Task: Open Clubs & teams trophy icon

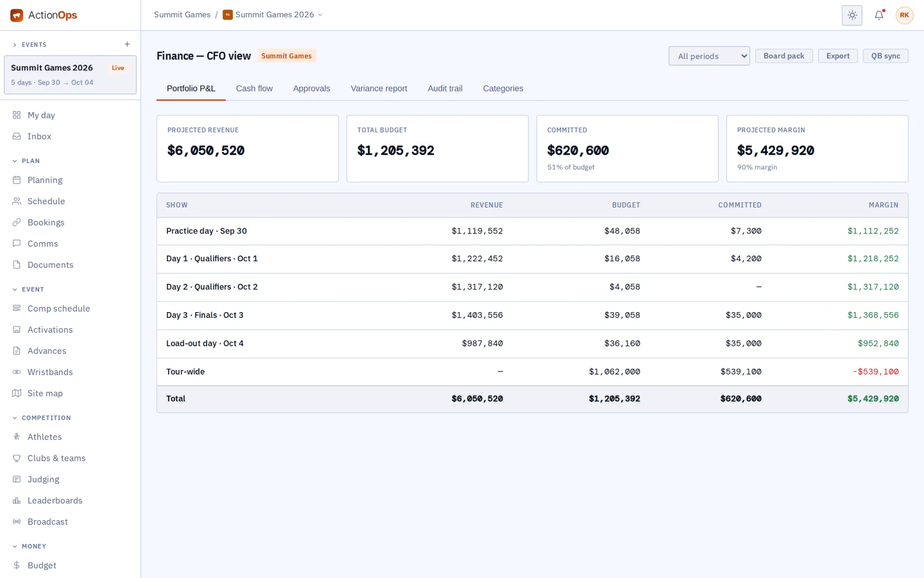Action: 17,458
